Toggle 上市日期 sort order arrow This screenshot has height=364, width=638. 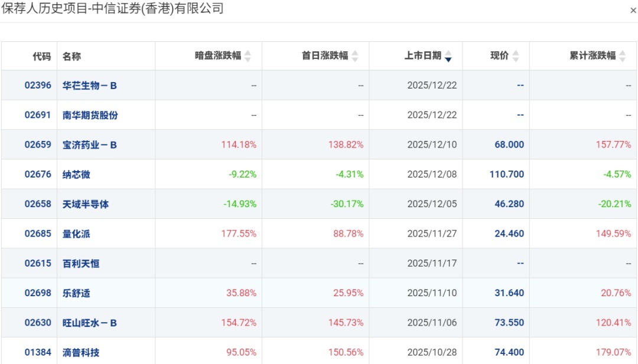coord(448,57)
